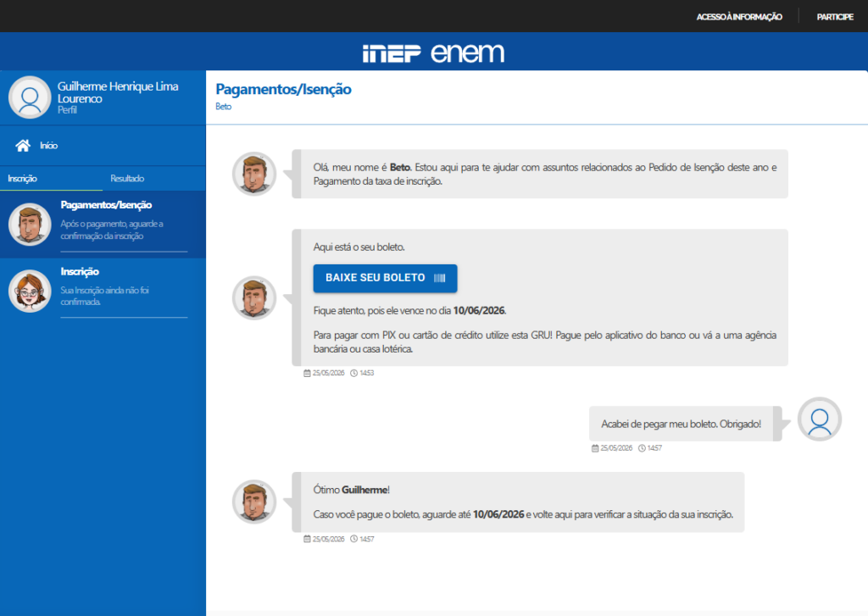Click 'Olá, meu nome é Beto' greeting message
The width and height of the screenshot is (868, 616).
(x=545, y=174)
